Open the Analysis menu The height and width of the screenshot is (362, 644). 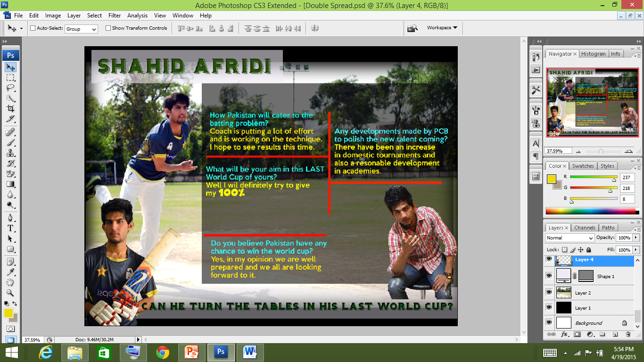[x=137, y=16]
